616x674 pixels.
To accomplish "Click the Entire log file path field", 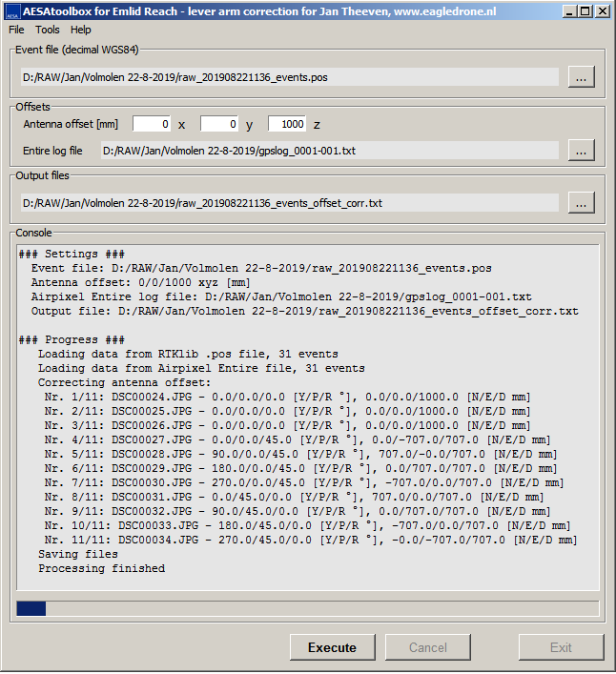I will click(x=330, y=151).
